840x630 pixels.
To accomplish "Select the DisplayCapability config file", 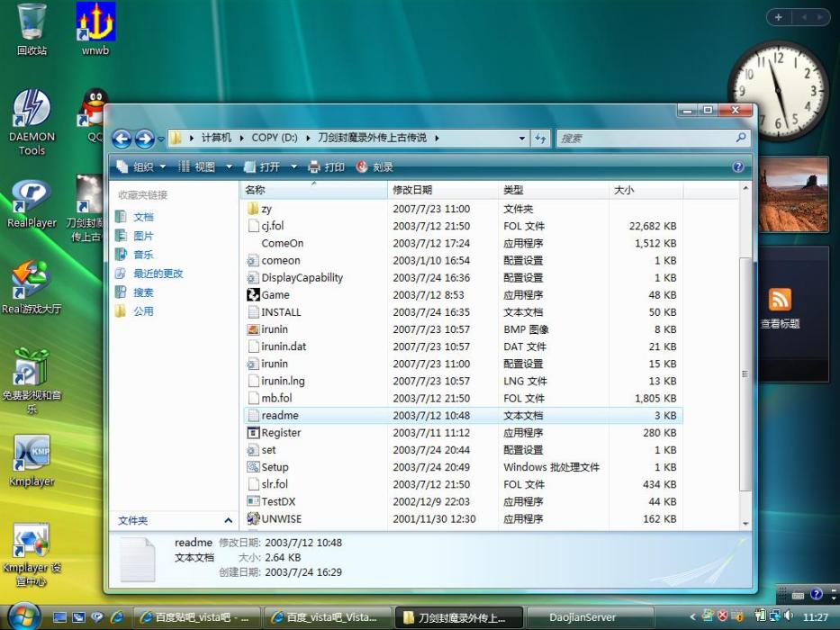I will point(295,277).
